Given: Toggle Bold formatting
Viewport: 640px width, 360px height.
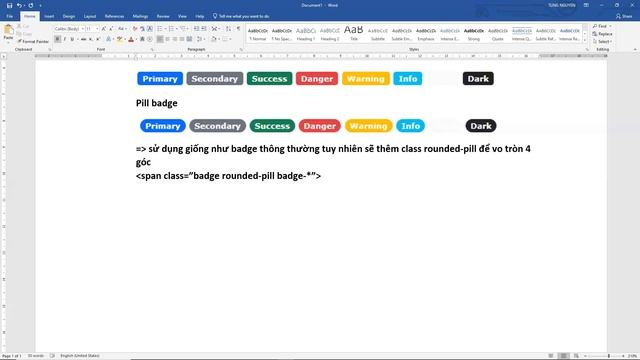Looking at the screenshot, I should pos(58,39).
